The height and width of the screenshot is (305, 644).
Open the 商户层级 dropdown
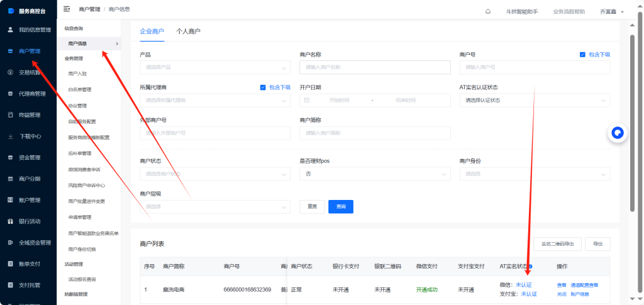215,207
